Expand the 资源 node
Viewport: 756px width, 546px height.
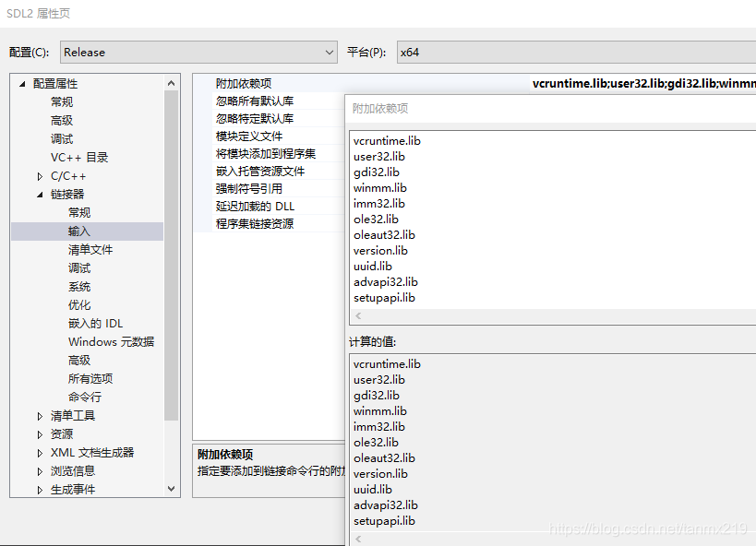point(40,434)
